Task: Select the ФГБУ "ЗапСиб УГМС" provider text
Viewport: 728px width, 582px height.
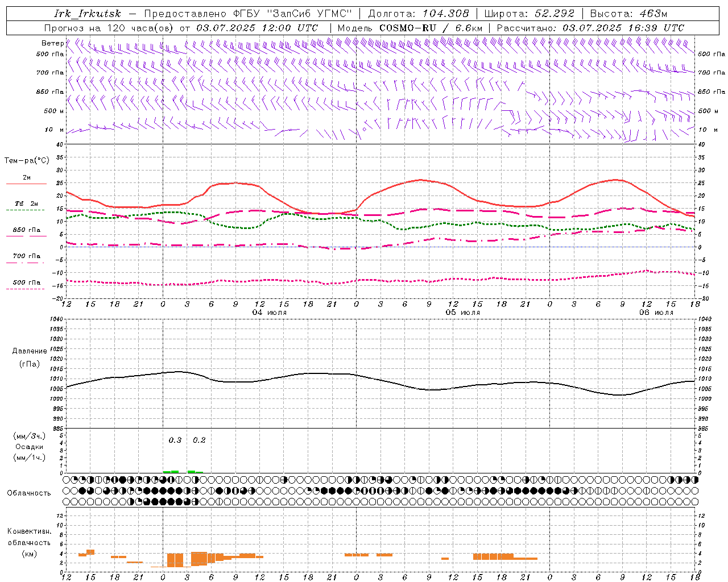Action: click(293, 14)
